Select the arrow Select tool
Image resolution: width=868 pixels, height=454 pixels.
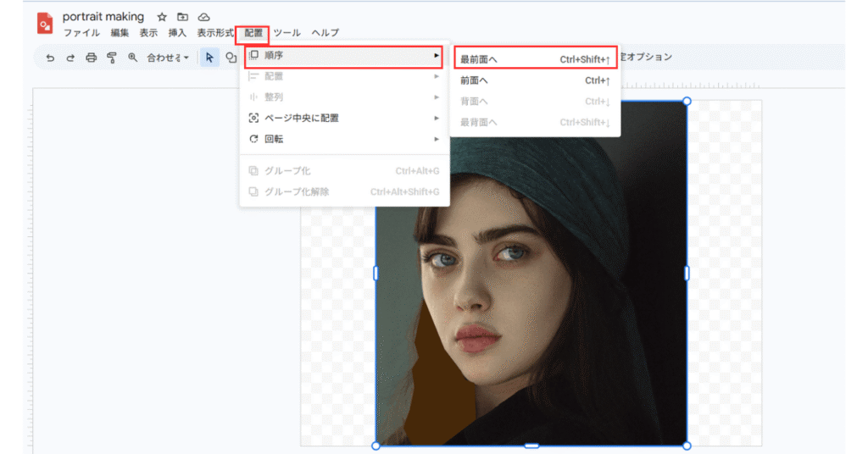209,58
